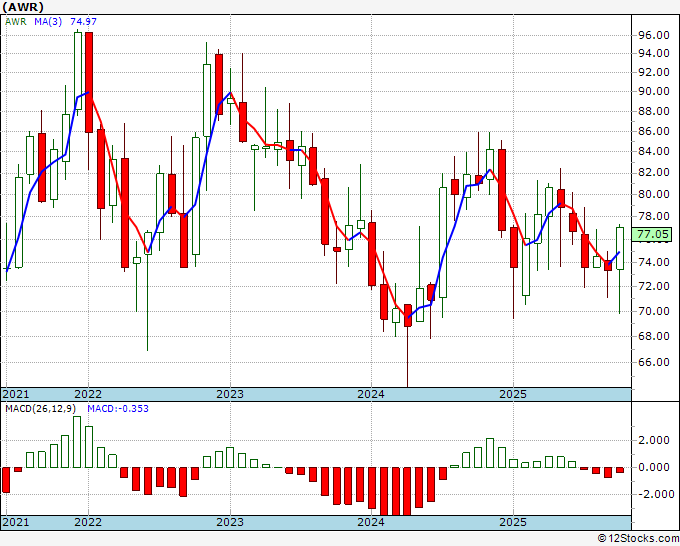Click 2024 on the price chart timeline
This screenshot has height=546, width=680.
point(371,394)
